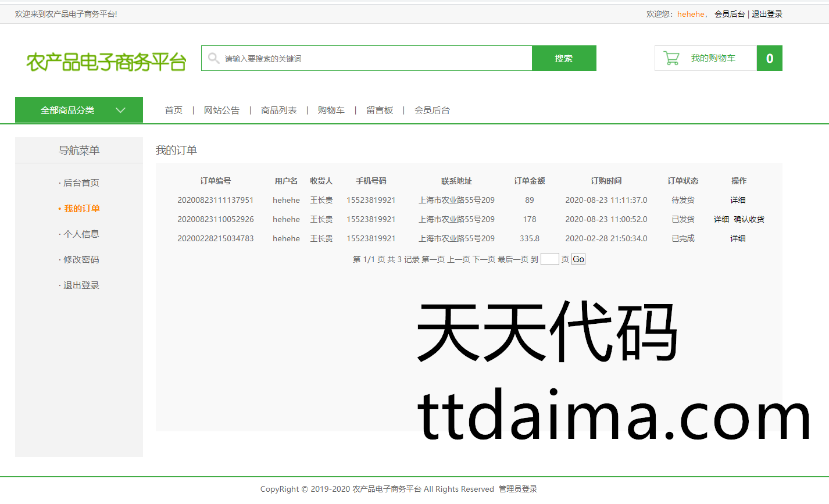Go to 留言板 in the navigation bar

380,110
